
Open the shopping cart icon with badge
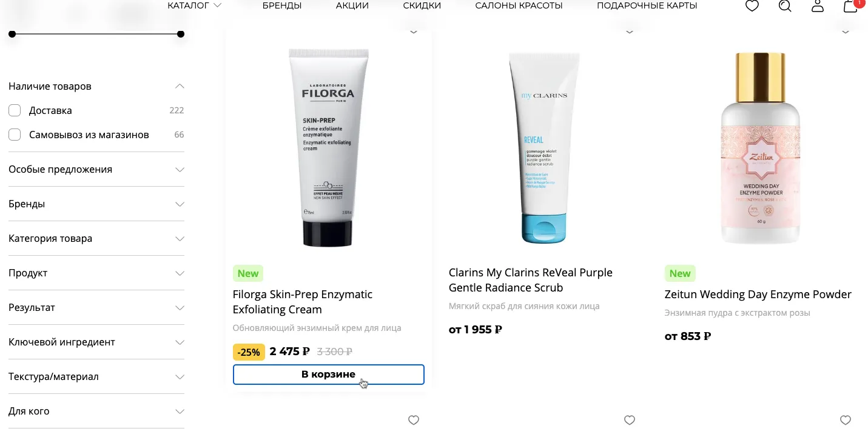click(x=851, y=5)
